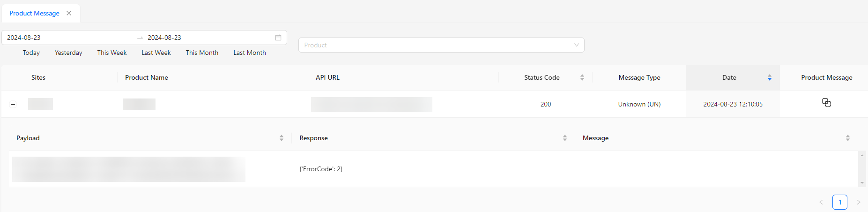Select page 1 in pagination

click(839, 202)
